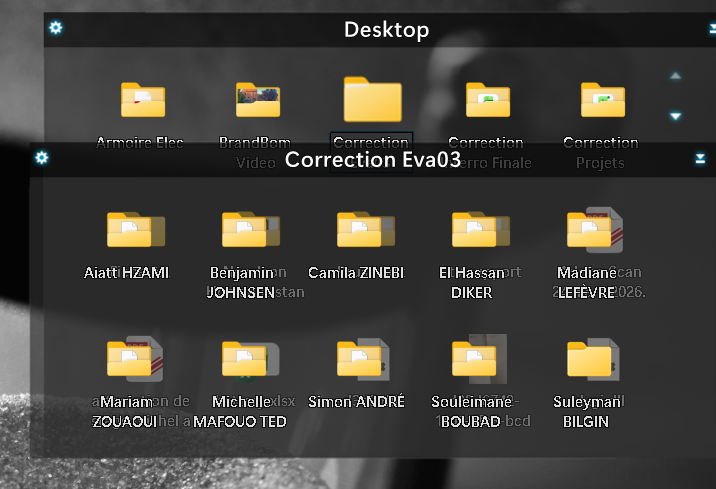The height and width of the screenshot is (489, 716).
Task: Select the Armoire Elec folder
Action: [143, 100]
